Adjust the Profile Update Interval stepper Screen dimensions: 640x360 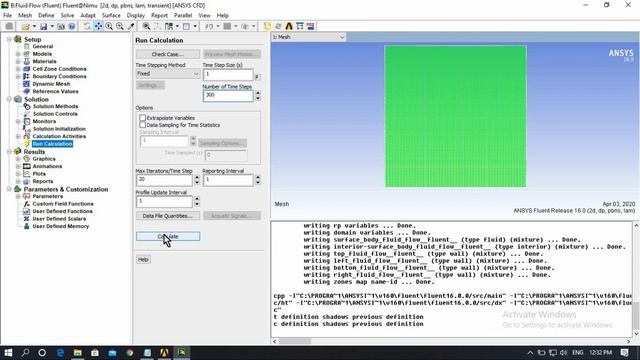(x=197, y=201)
